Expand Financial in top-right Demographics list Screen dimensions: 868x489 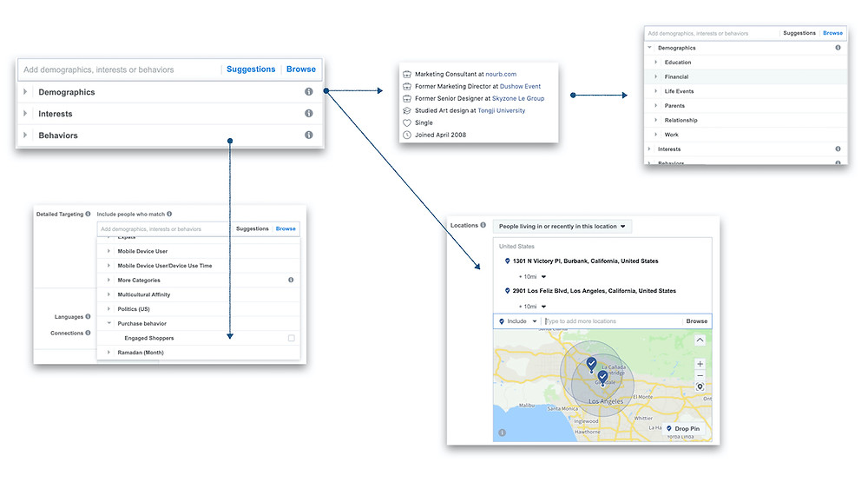pos(656,76)
